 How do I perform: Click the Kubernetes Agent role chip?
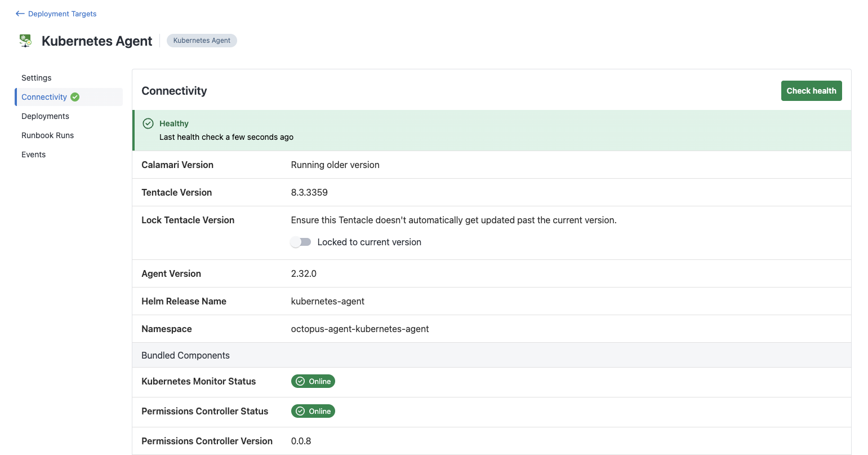pyautogui.click(x=202, y=40)
